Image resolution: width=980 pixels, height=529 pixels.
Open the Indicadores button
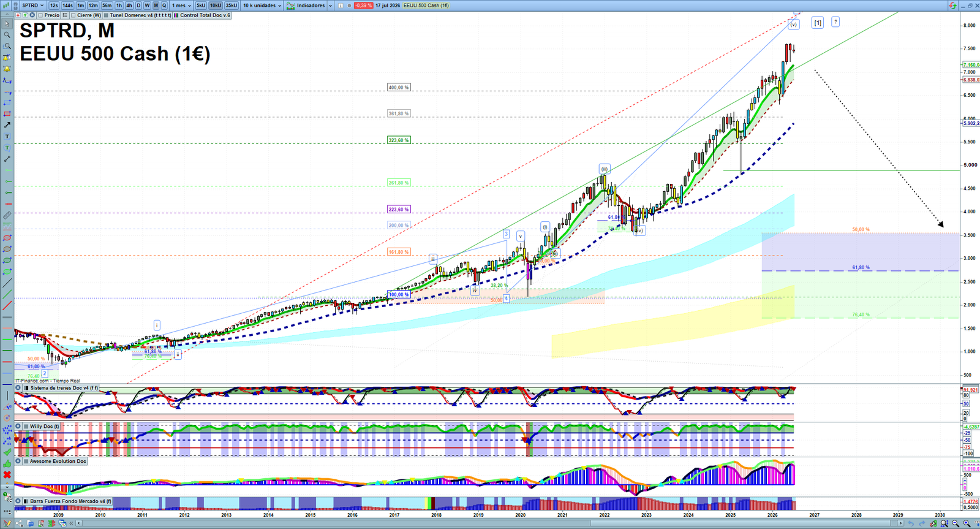click(x=306, y=6)
